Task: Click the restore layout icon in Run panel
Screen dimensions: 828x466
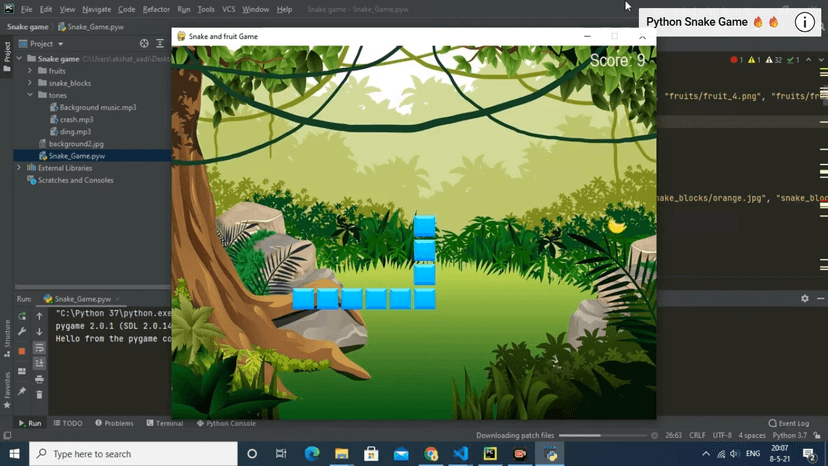Action: pos(22,371)
